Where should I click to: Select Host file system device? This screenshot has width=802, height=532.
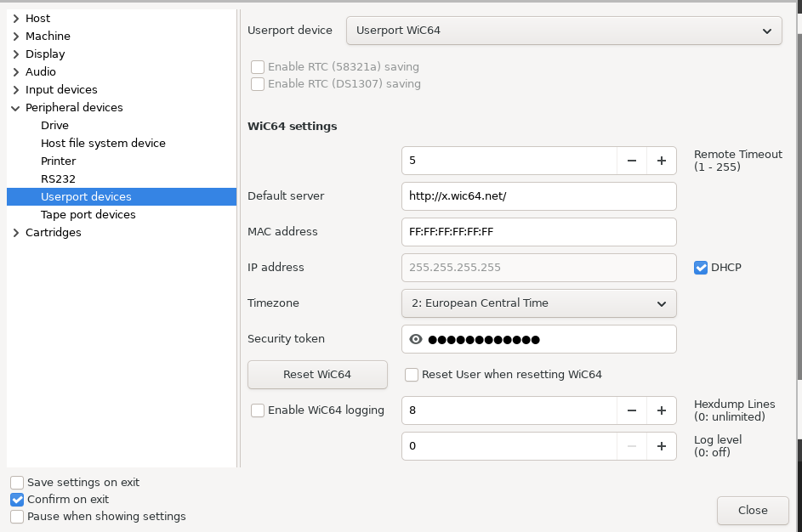tap(103, 143)
